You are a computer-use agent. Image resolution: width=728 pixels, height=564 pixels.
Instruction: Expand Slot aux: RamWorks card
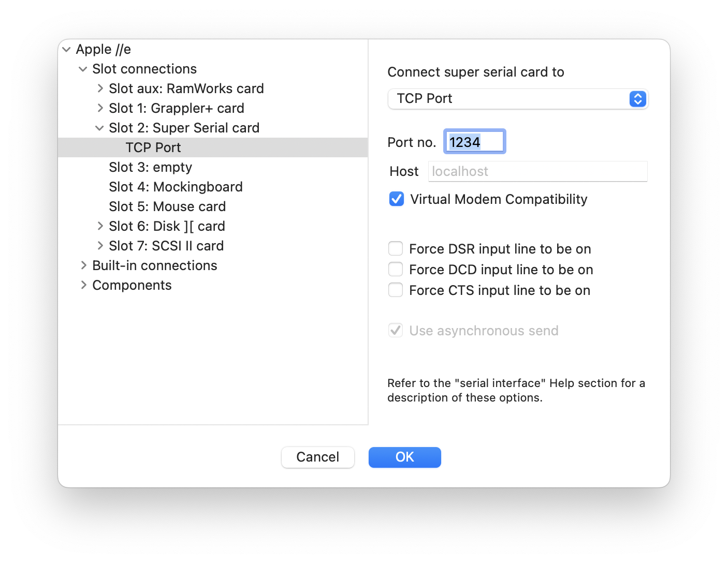point(100,89)
